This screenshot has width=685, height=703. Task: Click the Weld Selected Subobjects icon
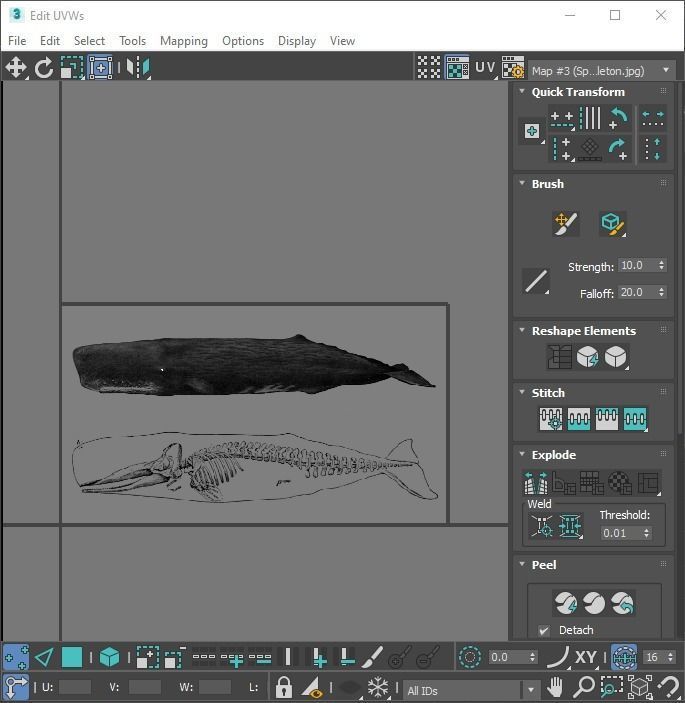pos(570,526)
